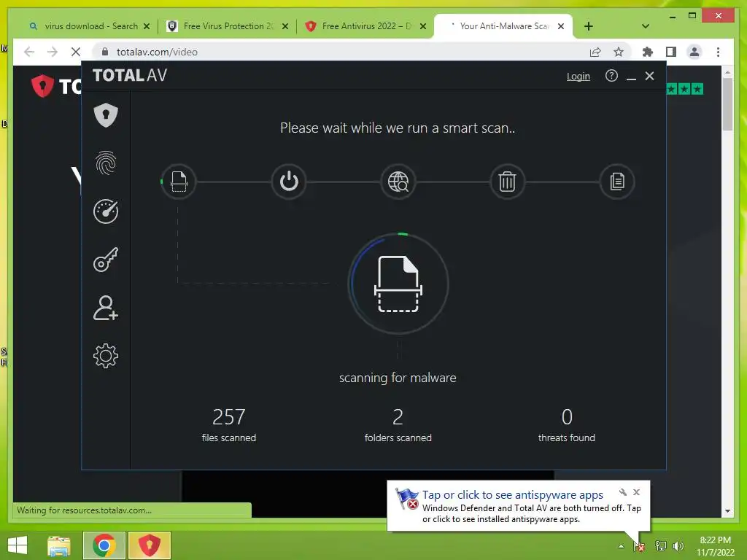Select the power startup step icon
747x560 pixels.
tap(289, 182)
